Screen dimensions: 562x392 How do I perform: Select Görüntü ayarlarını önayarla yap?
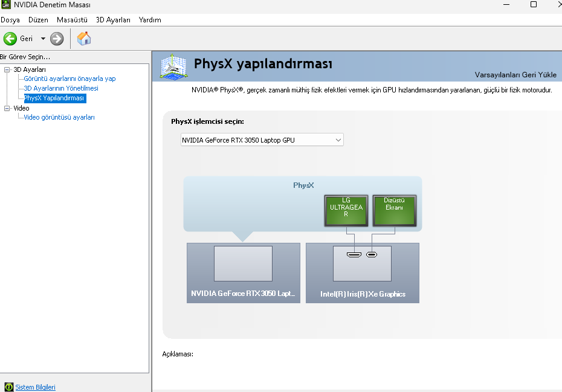pyautogui.click(x=69, y=79)
